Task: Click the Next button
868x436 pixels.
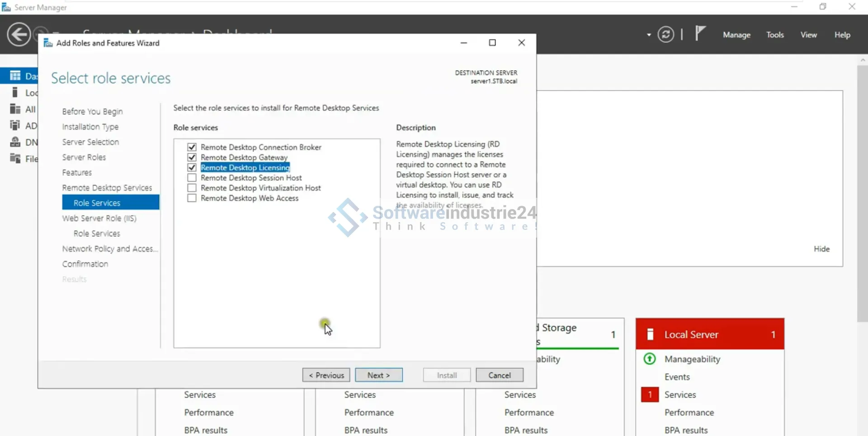Action: [x=378, y=375]
